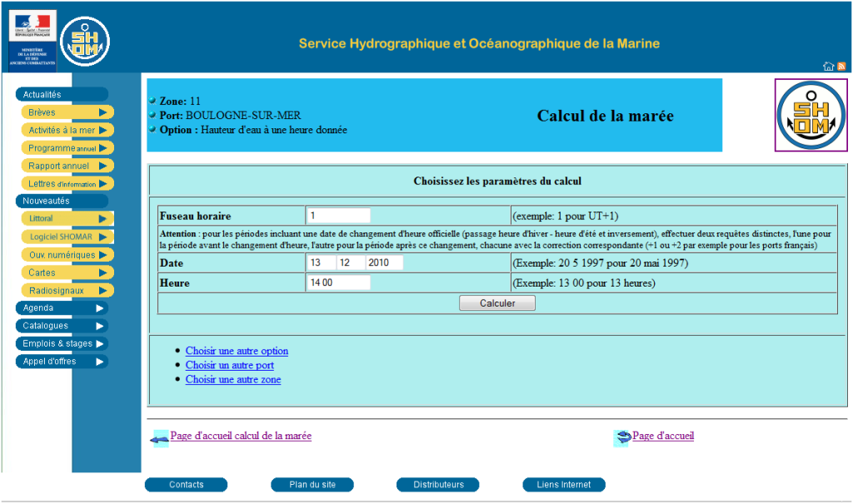The image size is (853, 504).
Task: Open the Nouveautés menu section
Action: (62, 201)
